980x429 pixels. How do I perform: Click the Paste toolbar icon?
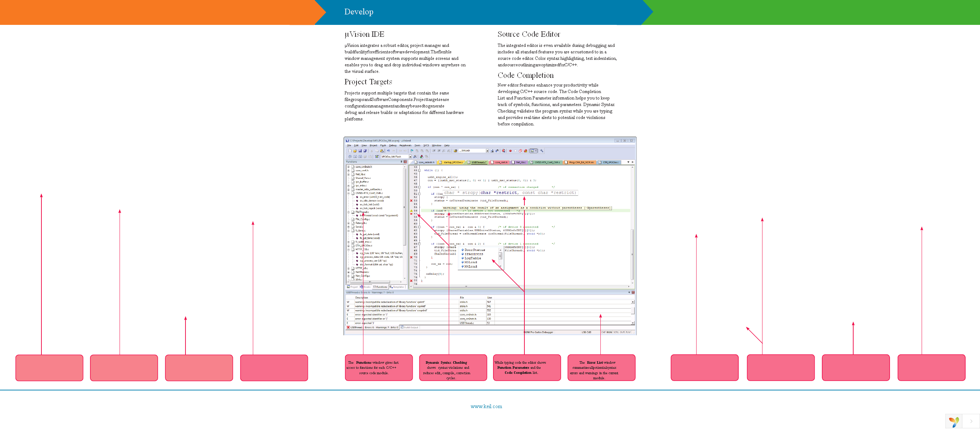coord(382,151)
